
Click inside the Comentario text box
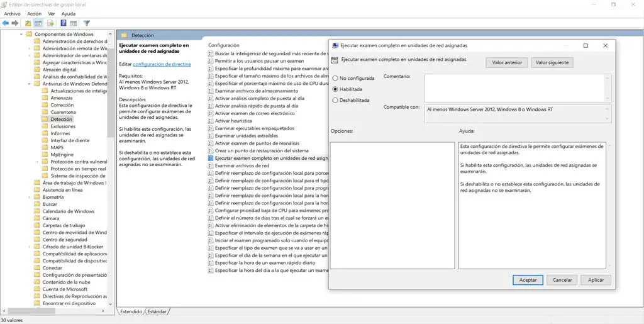click(x=514, y=88)
